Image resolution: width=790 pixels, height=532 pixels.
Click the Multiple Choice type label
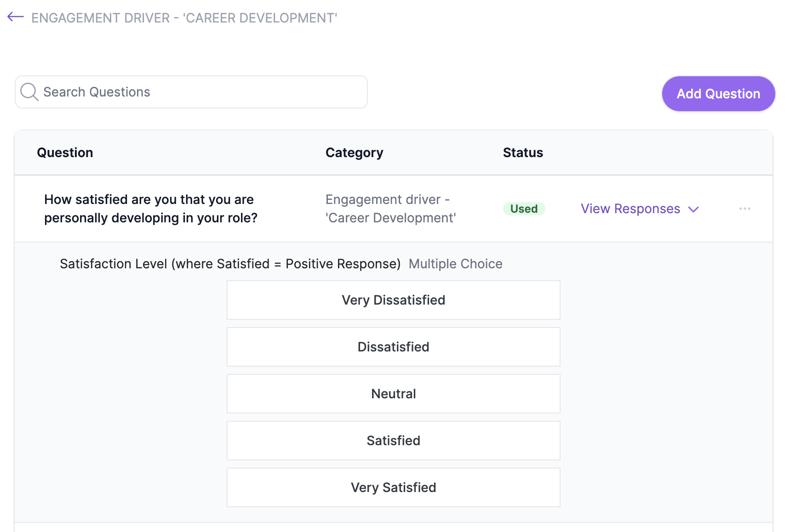pyautogui.click(x=455, y=264)
